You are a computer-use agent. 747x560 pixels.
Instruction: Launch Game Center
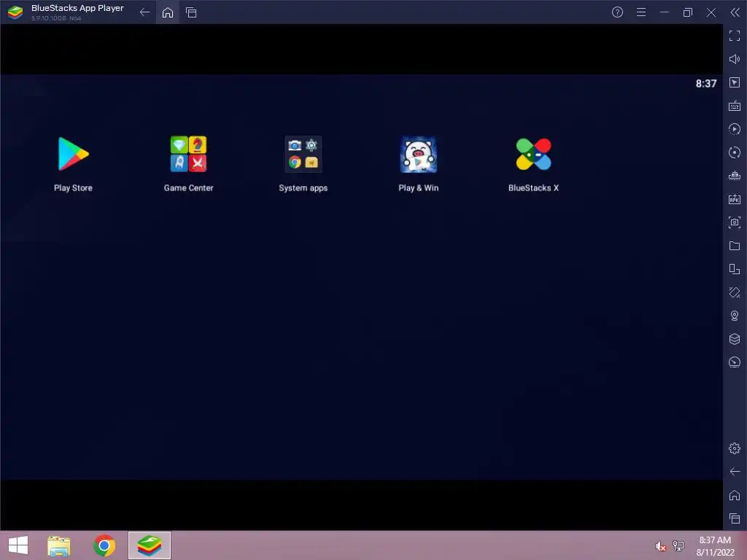(x=188, y=154)
